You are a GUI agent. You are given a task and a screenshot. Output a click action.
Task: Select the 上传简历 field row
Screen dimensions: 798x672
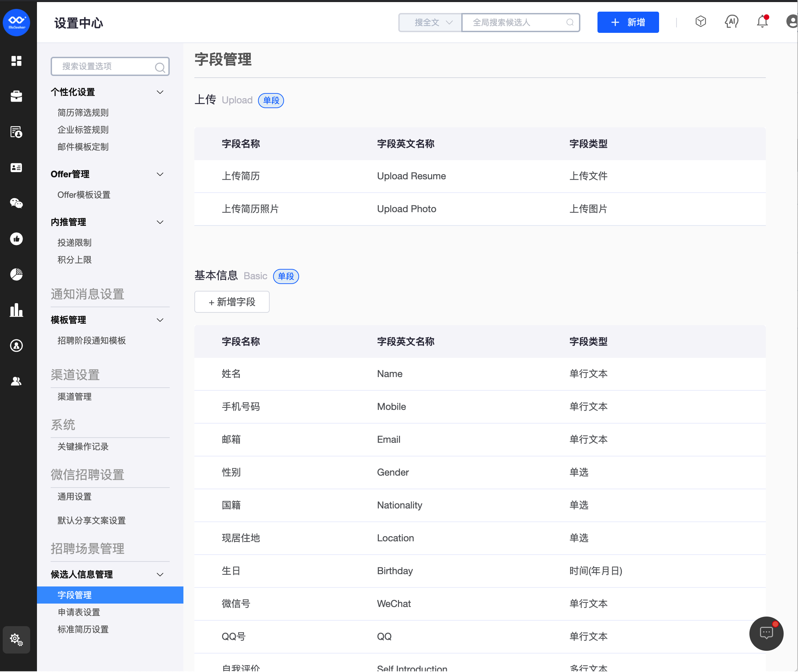pyautogui.click(x=480, y=176)
